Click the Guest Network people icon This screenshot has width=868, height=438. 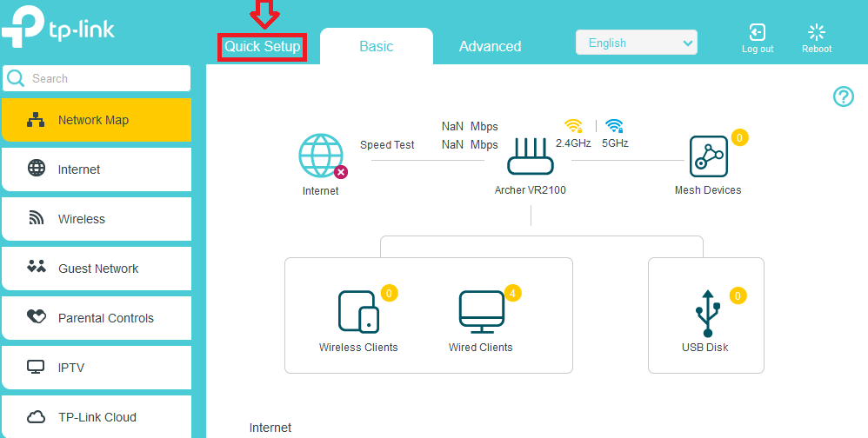pyautogui.click(x=37, y=267)
